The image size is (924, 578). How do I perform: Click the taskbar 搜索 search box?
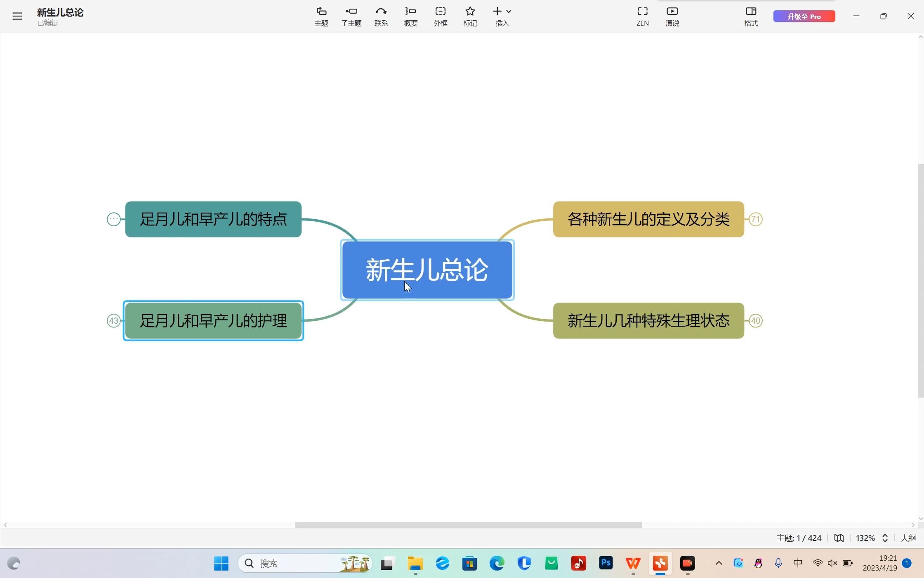coord(305,564)
